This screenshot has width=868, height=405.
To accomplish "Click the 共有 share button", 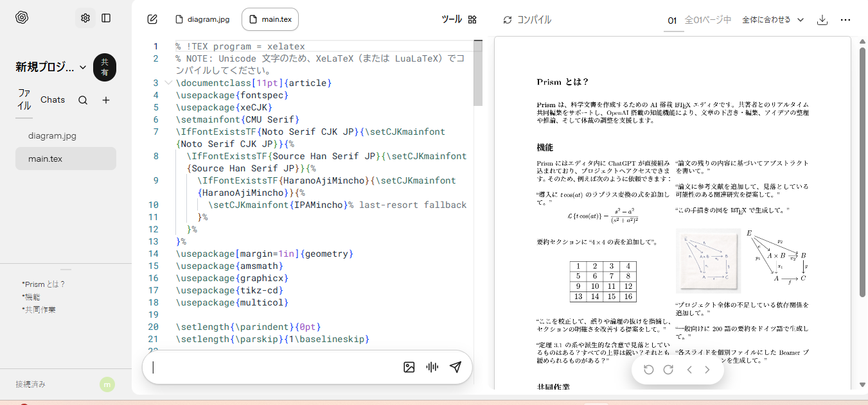I will tap(104, 67).
